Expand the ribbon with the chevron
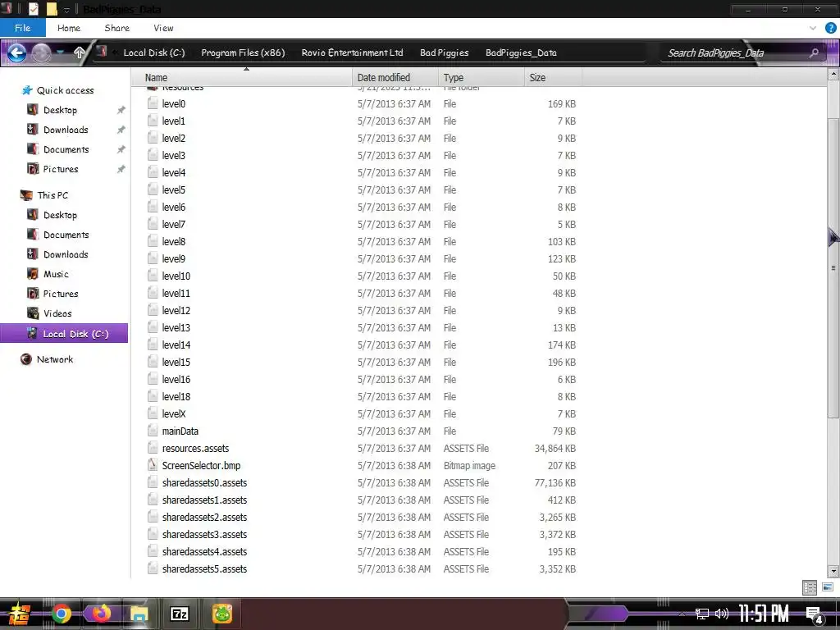The height and width of the screenshot is (630, 840). [813, 28]
